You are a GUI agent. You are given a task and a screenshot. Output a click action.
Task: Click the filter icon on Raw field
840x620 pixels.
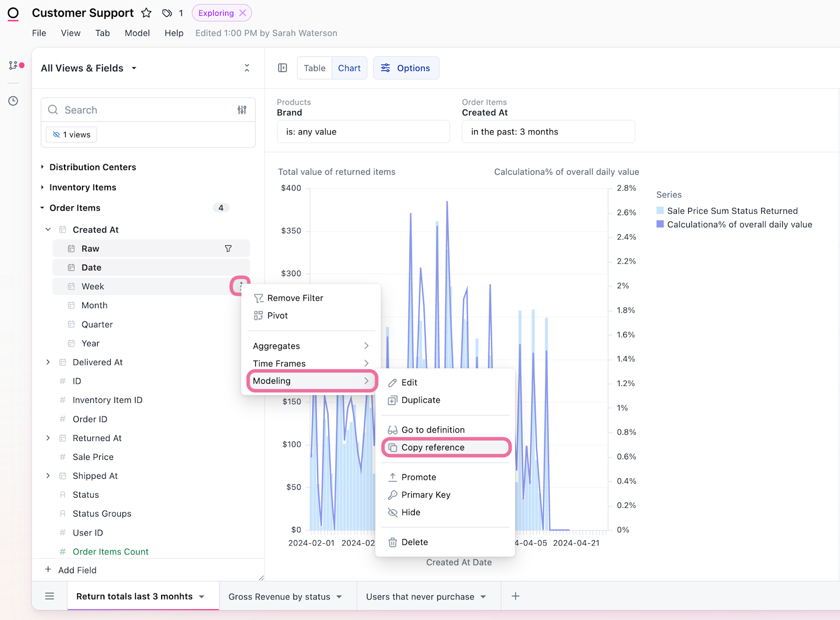coord(228,249)
